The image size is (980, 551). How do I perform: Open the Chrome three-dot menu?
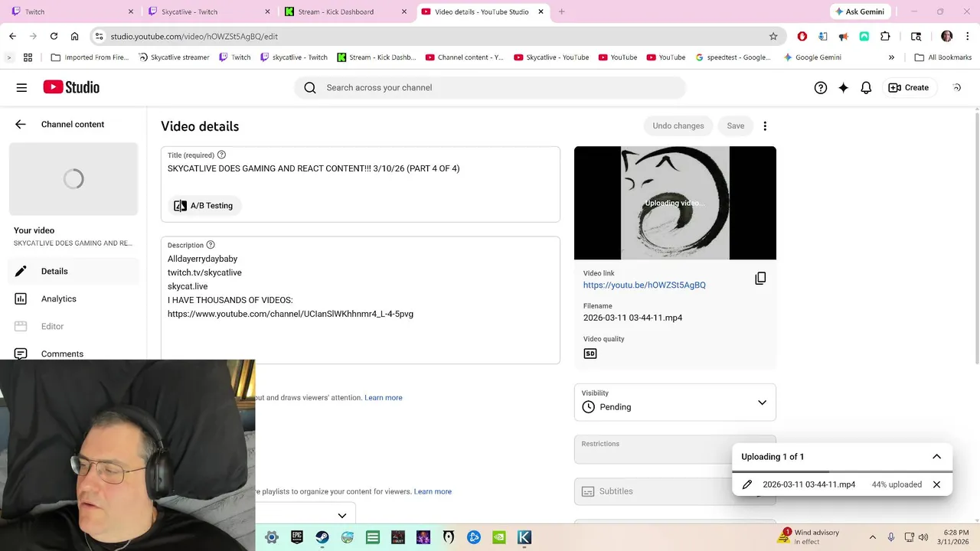pyautogui.click(x=967, y=36)
